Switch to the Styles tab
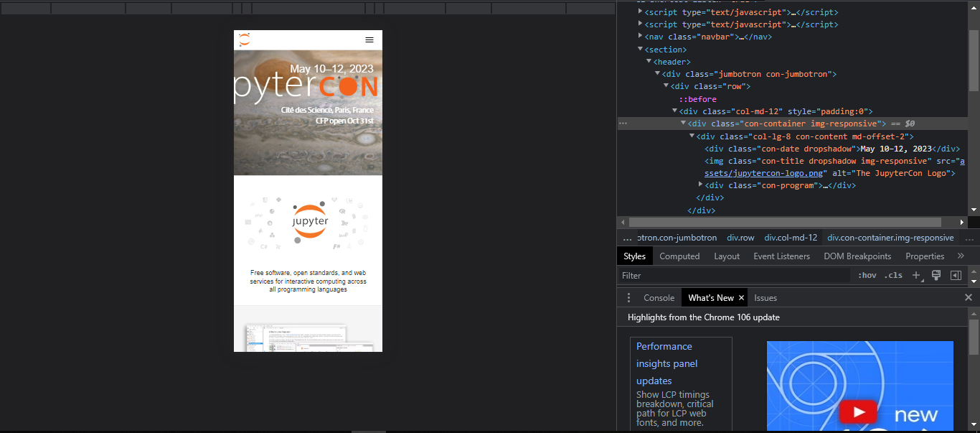 click(x=634, y=256)
